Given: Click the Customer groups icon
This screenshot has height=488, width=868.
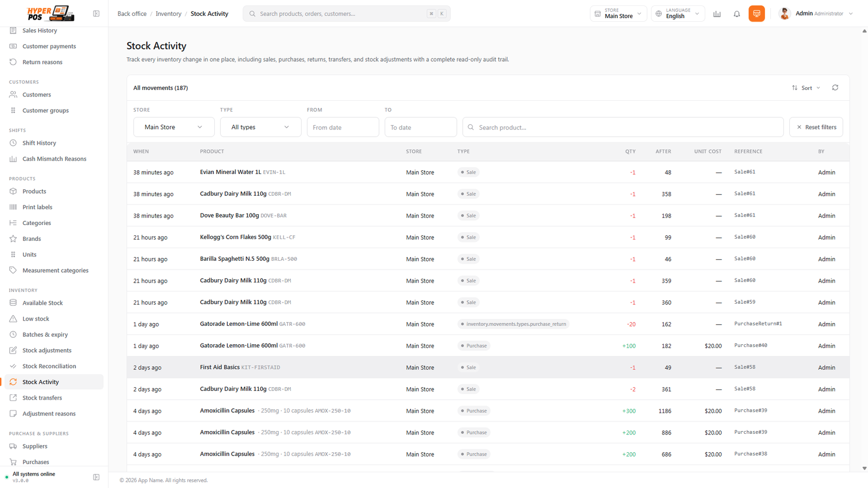Looking at the screenshot, I should [x=13, y=110].
